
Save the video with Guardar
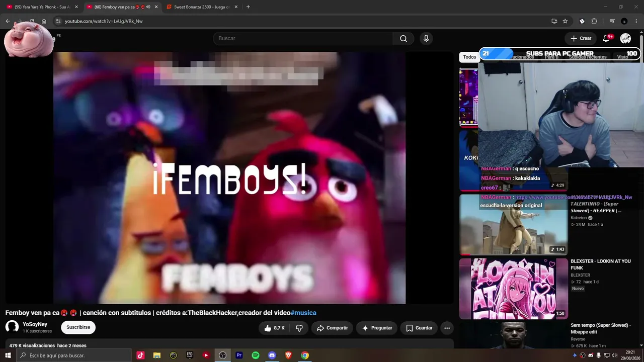tap(419, 328)
